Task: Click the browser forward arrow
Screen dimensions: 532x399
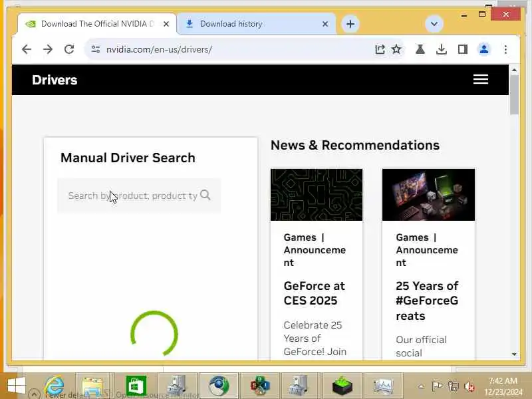Action: pos(48,49)
